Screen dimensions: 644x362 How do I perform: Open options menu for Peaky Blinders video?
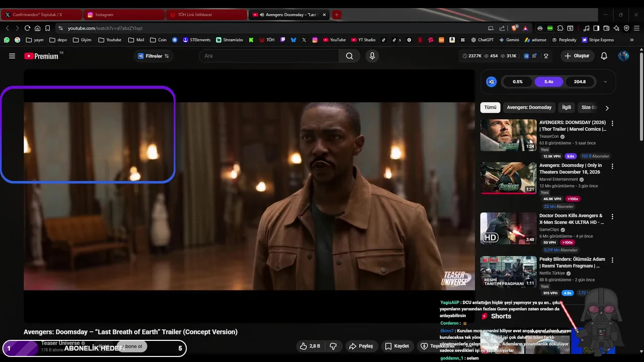click(x=612, y=260)
